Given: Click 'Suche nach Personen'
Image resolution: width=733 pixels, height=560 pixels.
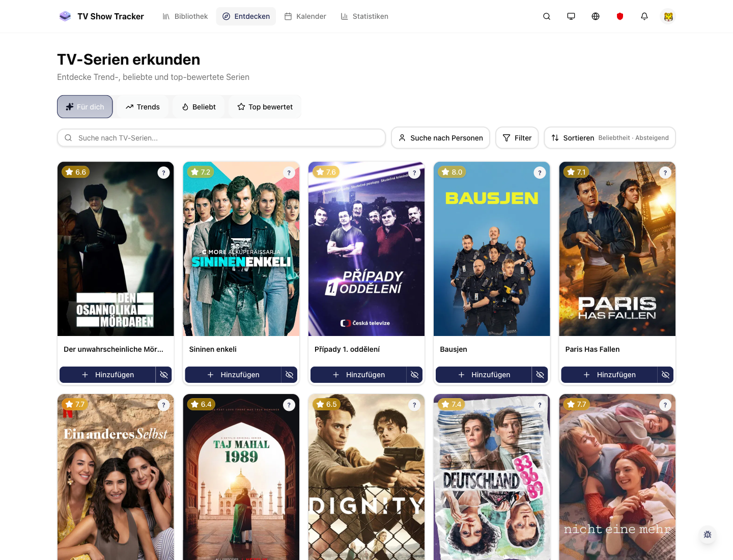Looking at the screenshot, I should [x=440, y=137].
